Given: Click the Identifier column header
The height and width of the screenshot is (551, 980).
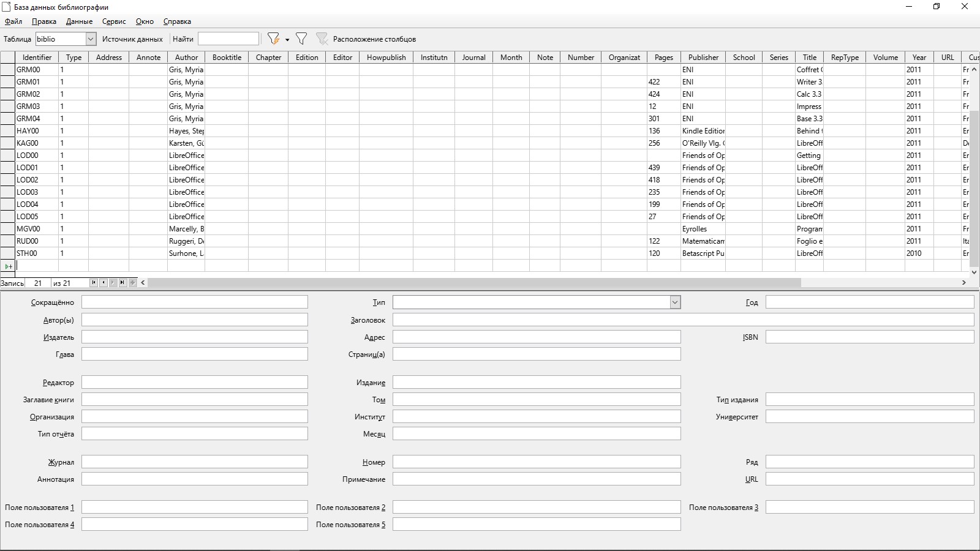Looking at the screenshot, I should (x=37, y=58).
